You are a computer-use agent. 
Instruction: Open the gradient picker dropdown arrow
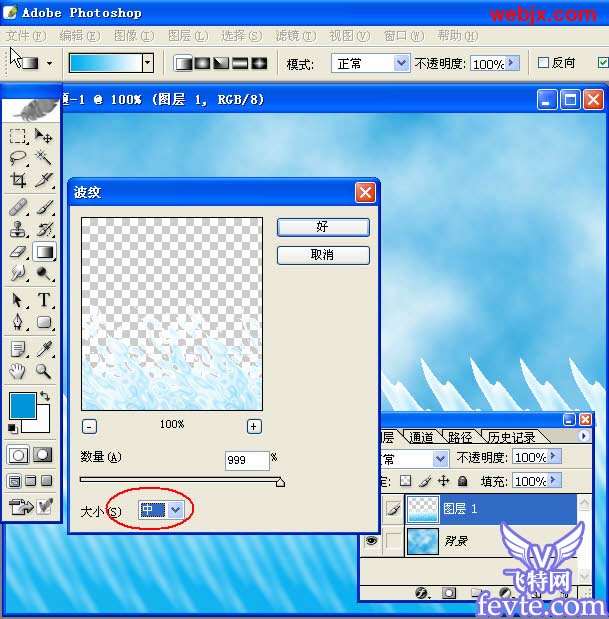pos(147,63)
